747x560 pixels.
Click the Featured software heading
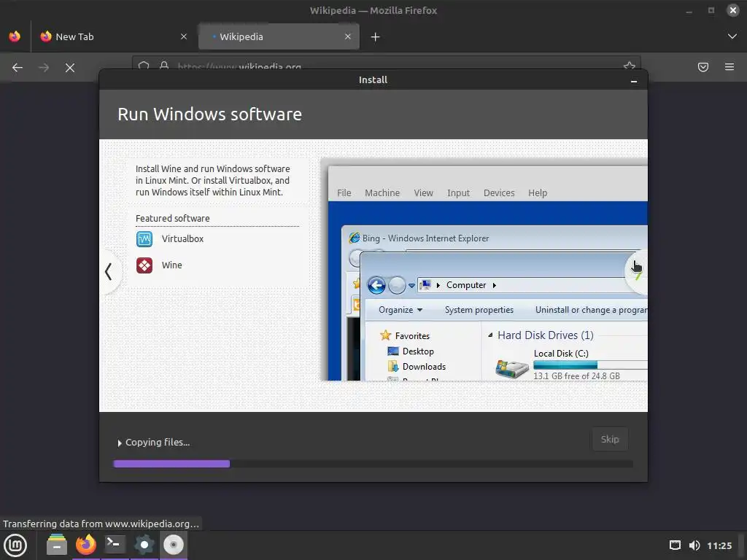pyautogui.click(x=172, y=219)
